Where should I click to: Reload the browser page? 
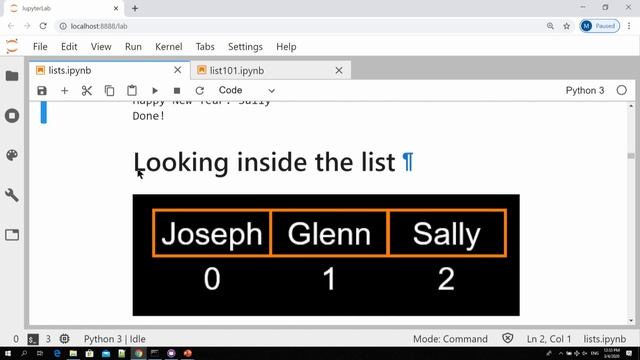pos(43,26)
